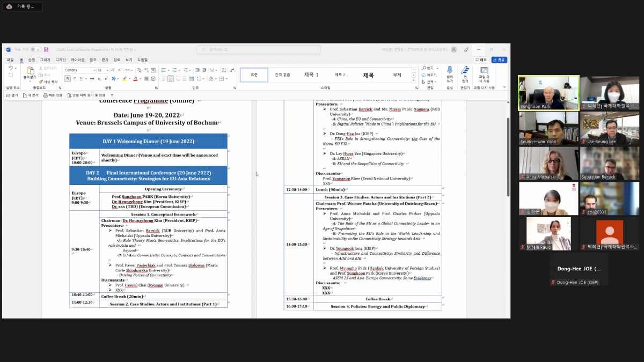The image size is (644, 362).
Task: Select the Format Painter tool
Action: pyautogui.click(x=48, y=82)
